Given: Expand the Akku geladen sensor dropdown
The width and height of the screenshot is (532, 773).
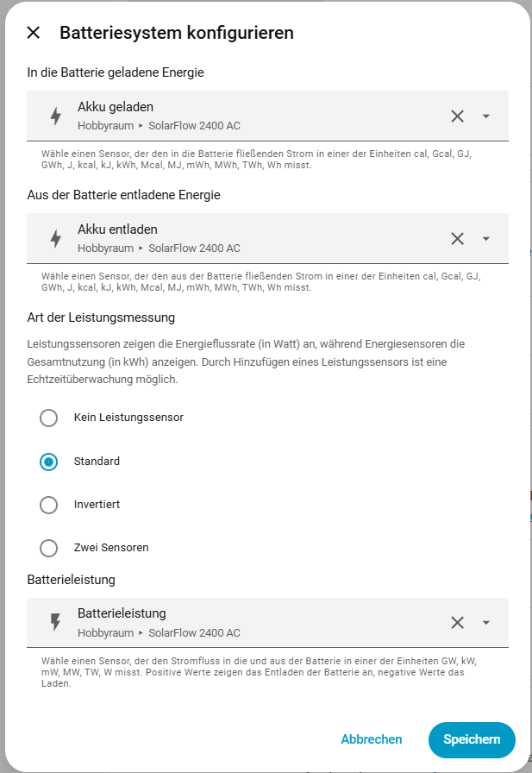Looking at the screenshot, I should 486,116.
